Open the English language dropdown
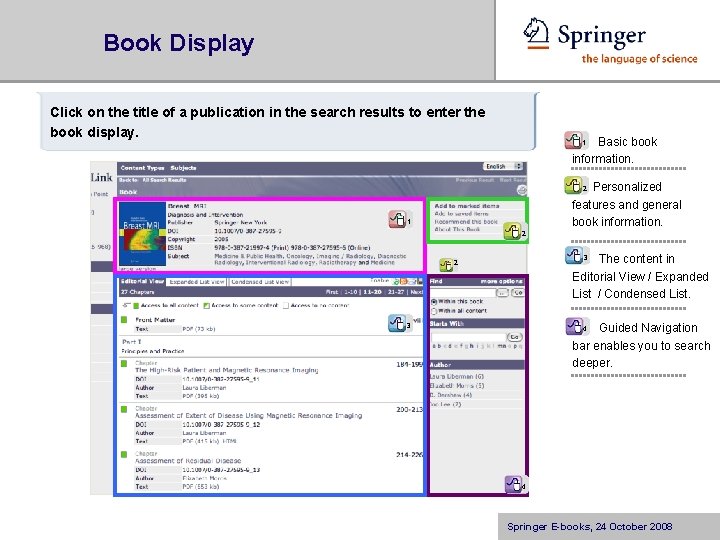Viewport: 720px width, 540px height. pos(503,166)
